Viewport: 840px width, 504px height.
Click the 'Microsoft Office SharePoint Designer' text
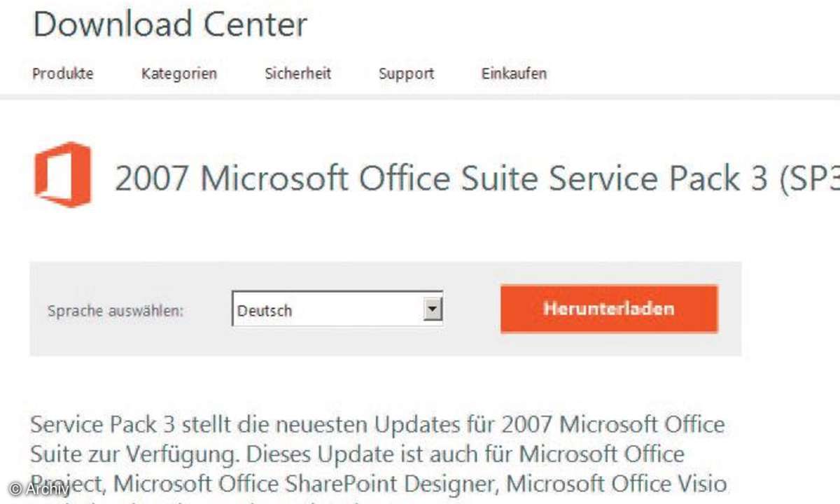point(307,484)
